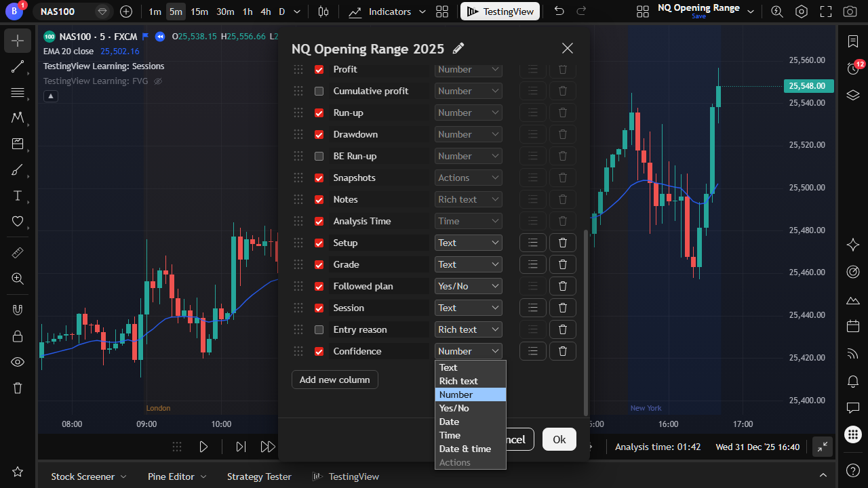Open list options for the Grade column
868x488 pixels.
click(x=532, y=264)
